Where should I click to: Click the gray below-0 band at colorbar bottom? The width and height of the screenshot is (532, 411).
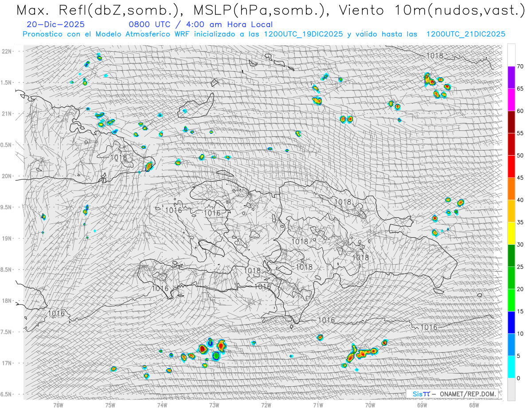[x=511, y=389]
